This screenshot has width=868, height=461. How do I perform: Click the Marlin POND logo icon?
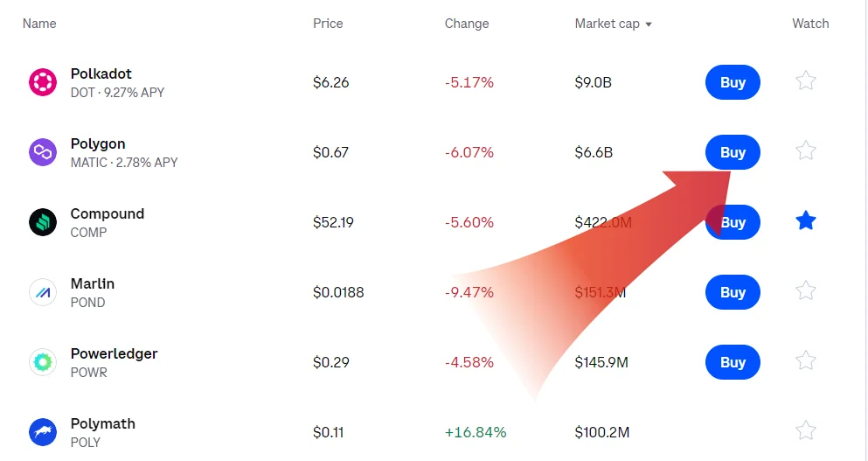[x=43, y=292]
